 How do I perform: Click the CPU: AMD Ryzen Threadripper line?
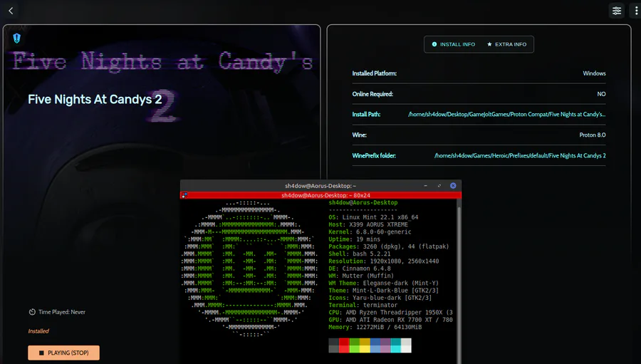[x=390, y=313]
